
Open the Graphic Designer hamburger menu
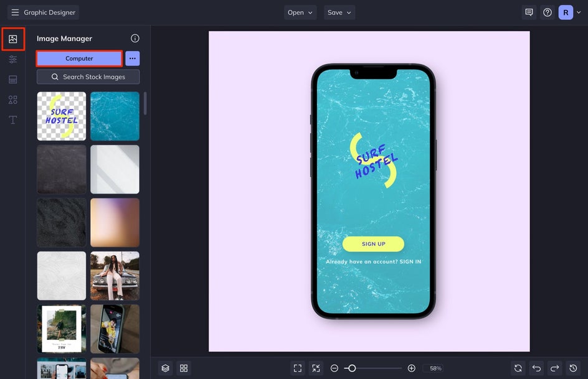(15, 12)
